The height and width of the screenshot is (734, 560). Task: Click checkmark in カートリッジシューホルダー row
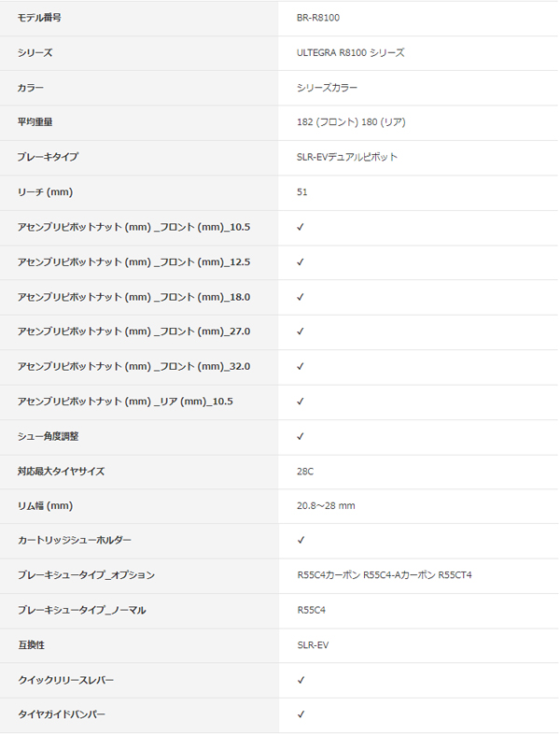pyautogui.click(x=301, y=540)
